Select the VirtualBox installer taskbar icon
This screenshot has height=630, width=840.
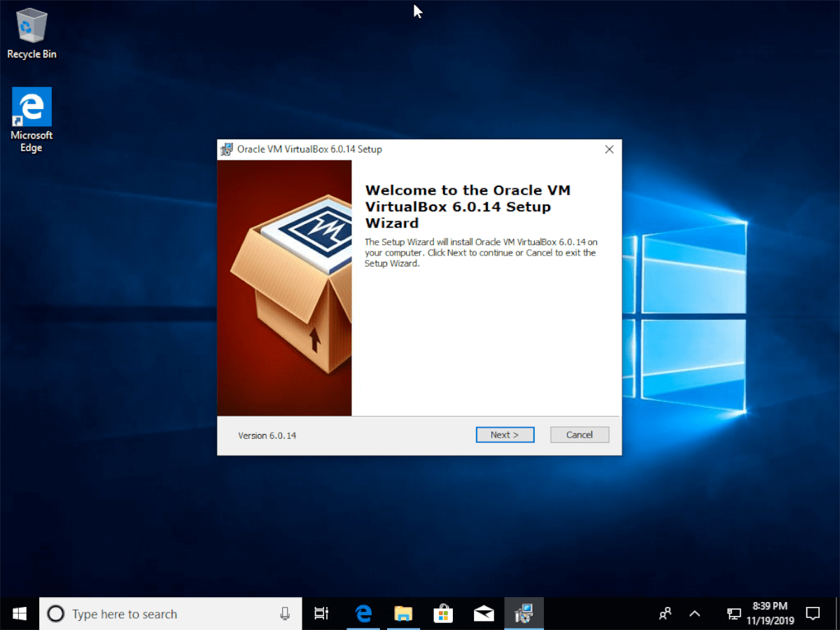pos(524,613)
